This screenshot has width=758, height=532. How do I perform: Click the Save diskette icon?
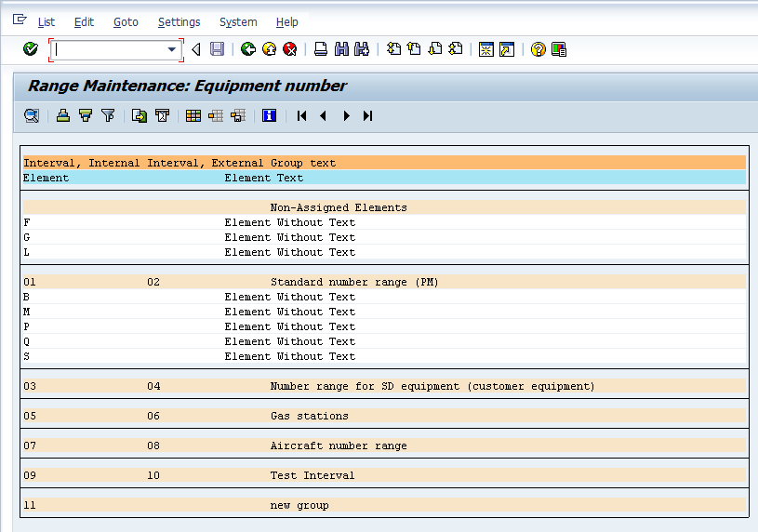[x=217, y=49]
